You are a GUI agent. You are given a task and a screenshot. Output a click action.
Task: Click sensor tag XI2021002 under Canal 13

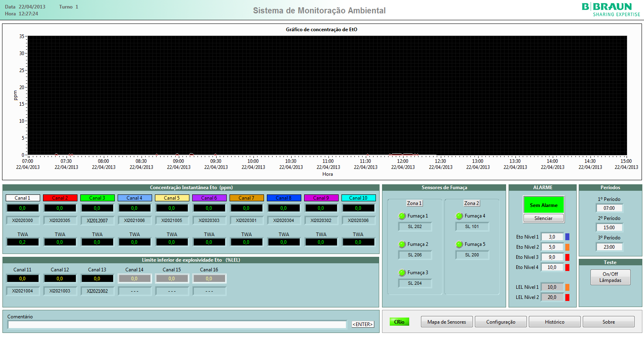click(x=97, y=291)
